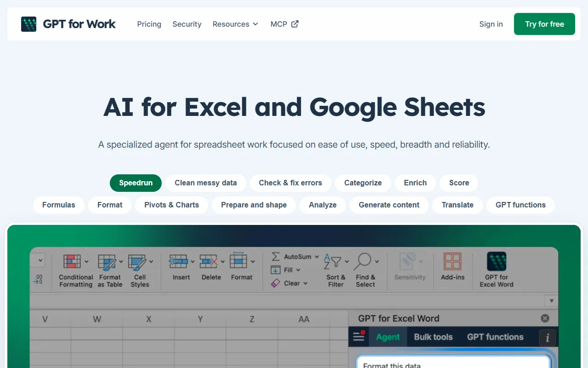Image resolution: width=588 pixels, height=368 pixels.
Task: Switch to the Clean messy data tab
Action: pos(206,183)
